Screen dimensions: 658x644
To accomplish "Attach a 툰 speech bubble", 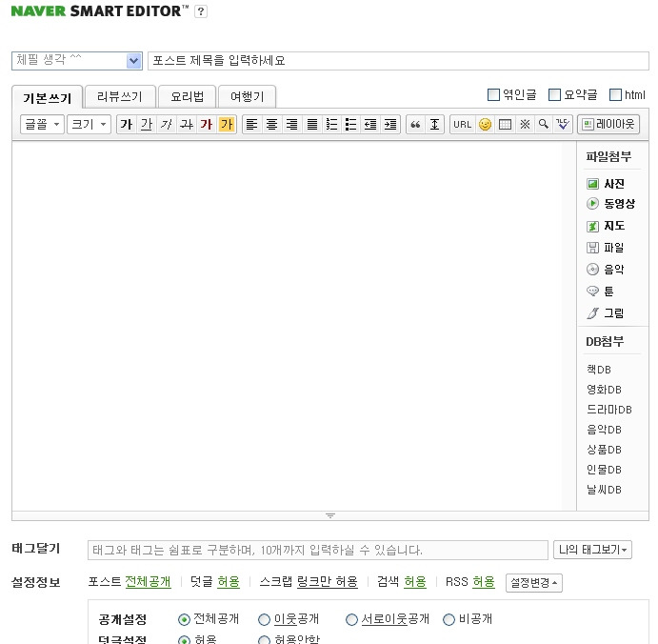I will pyautogui.click(x=600, y=291).
